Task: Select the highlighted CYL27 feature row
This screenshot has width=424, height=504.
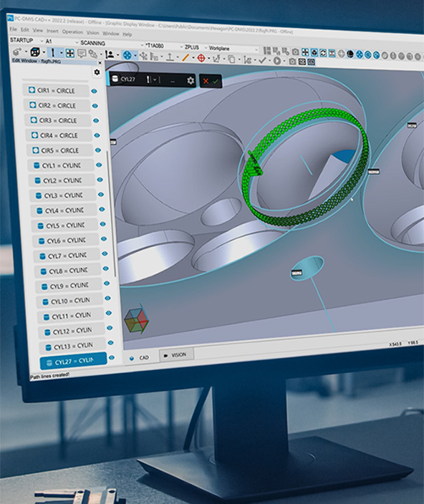Action: tap(73, 362)
